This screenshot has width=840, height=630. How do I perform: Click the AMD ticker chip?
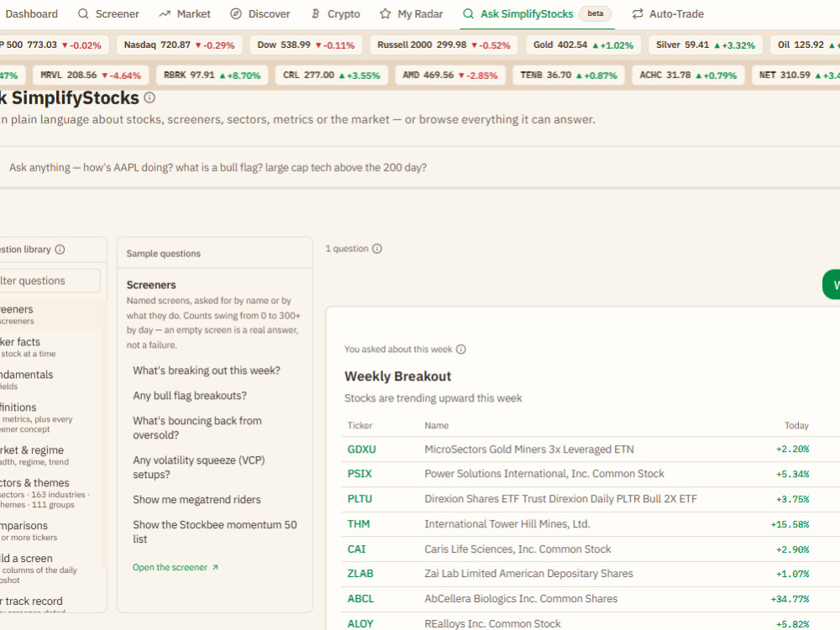450,76
